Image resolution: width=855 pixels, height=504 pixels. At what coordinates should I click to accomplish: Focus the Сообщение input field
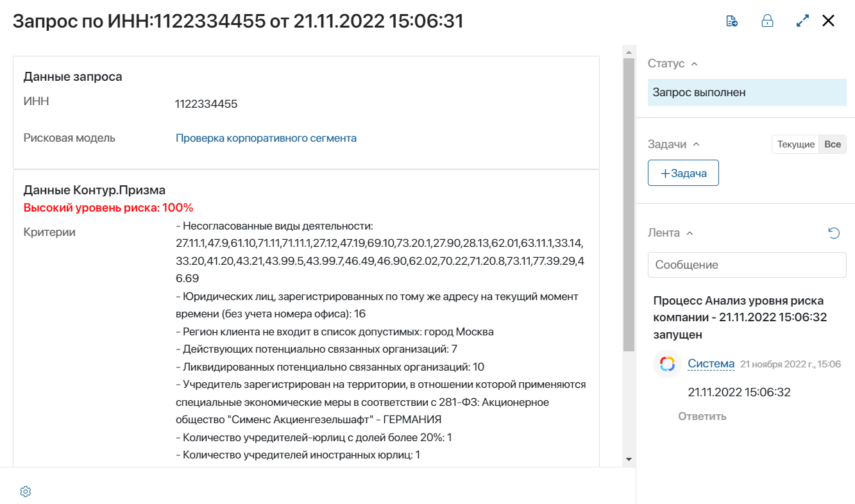point(747,265)
